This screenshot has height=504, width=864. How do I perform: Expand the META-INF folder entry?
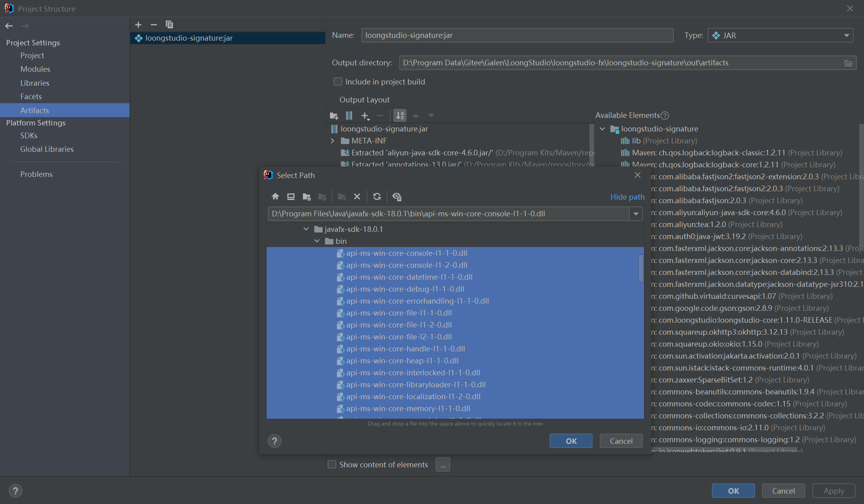(x=332, y=140)
